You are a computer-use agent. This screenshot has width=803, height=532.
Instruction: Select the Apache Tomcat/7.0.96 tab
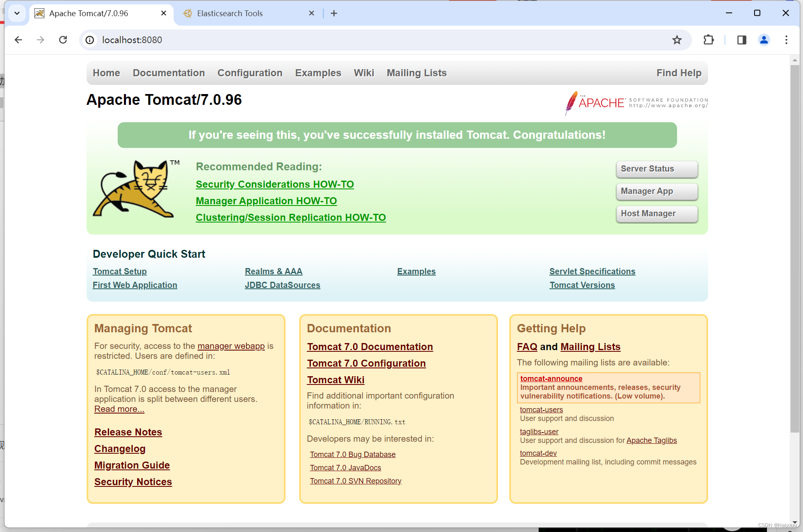(102, 13)
